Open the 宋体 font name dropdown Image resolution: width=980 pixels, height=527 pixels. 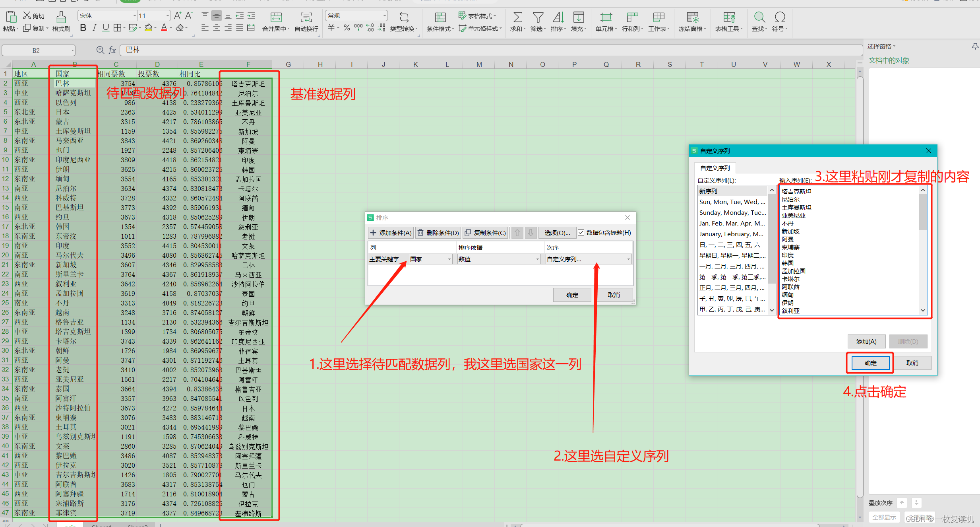click(x=134, y=16)
